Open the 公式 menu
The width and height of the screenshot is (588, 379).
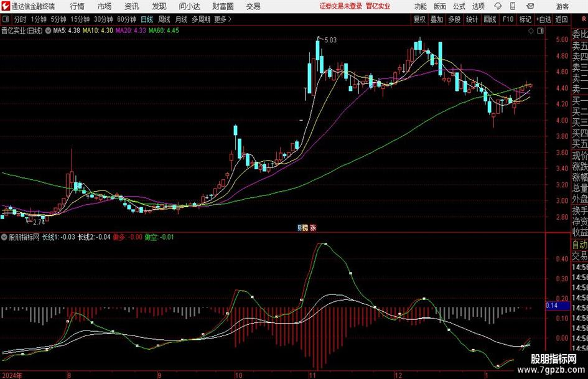[459, 6]
